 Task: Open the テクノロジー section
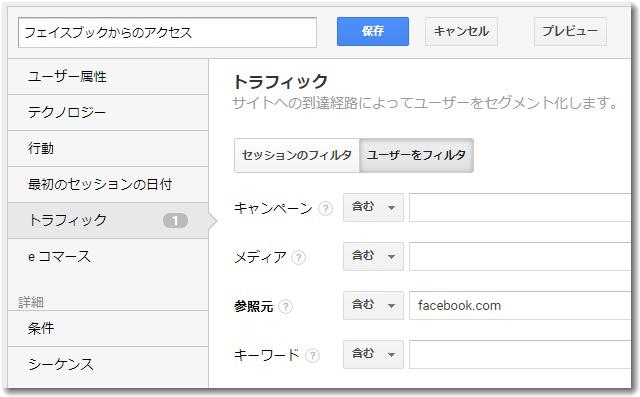[108, 113]
